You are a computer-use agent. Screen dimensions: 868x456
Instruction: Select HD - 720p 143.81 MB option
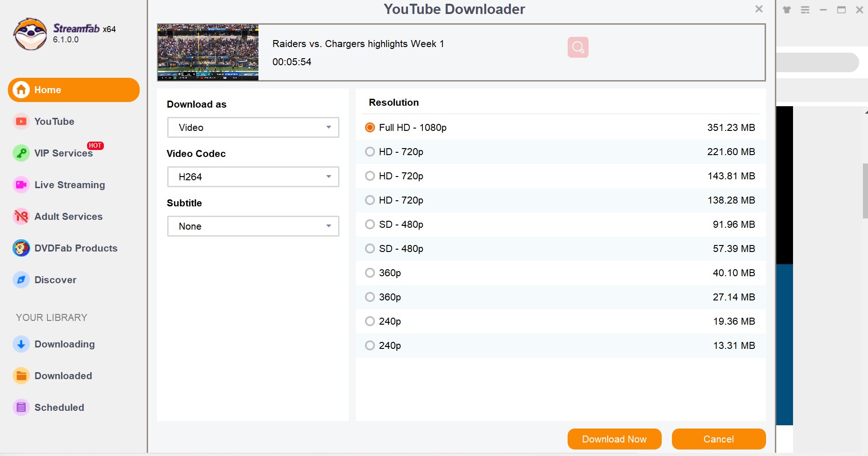click(x=561, y=176)
